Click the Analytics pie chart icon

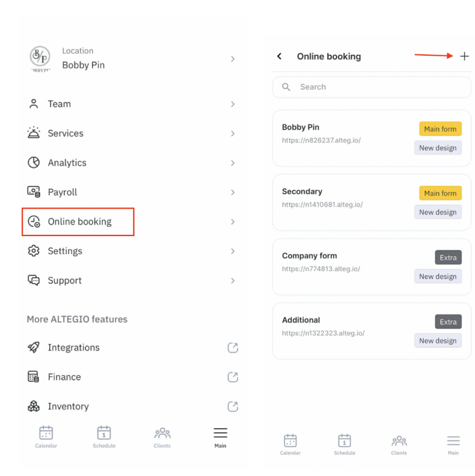[x=33, y=163]
